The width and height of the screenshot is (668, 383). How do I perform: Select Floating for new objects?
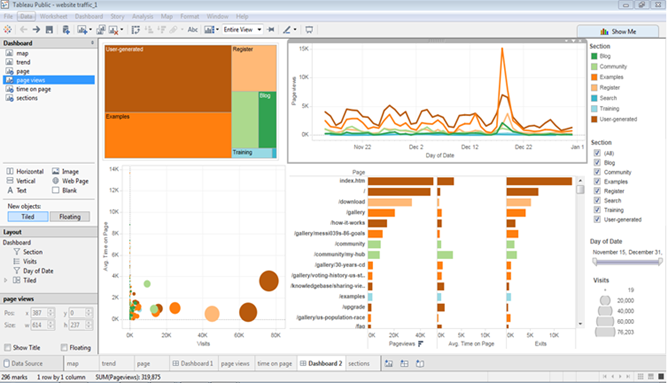pos(70,216)
